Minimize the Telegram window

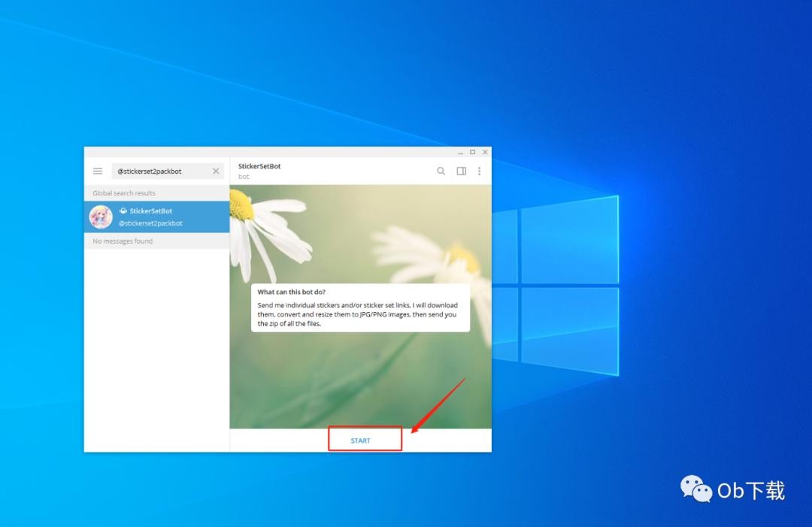(461, 152)
